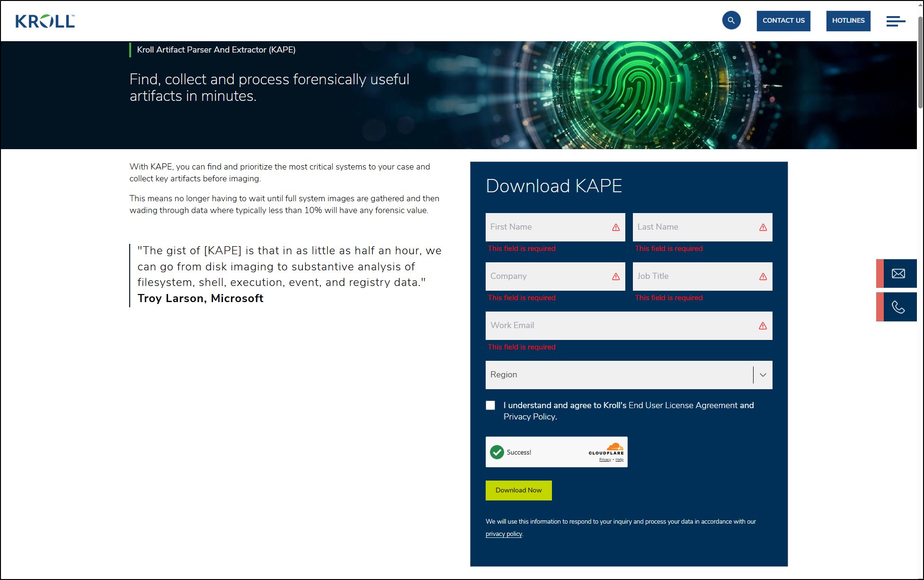The image size is (924, 580).
Task: Focus the Job Title input field
Action: click(x=702, y=277)
